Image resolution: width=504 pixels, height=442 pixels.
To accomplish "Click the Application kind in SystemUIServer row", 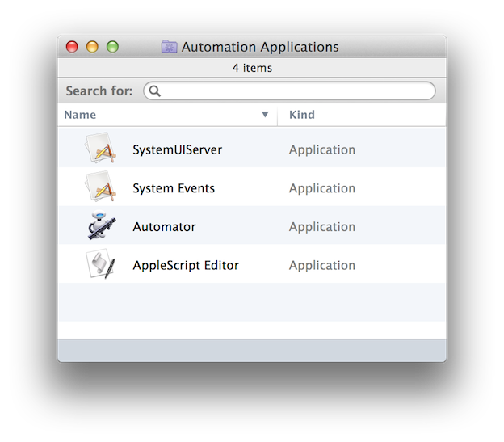I will coord(322,149).
